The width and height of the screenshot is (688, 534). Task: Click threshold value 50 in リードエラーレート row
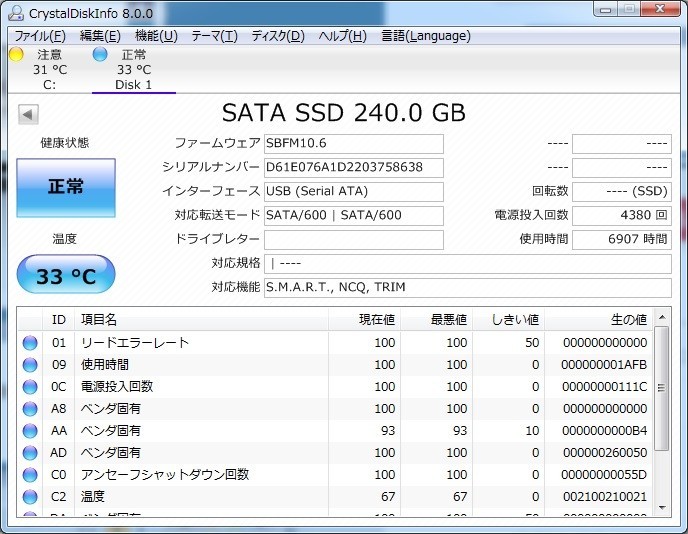[532, 343]
